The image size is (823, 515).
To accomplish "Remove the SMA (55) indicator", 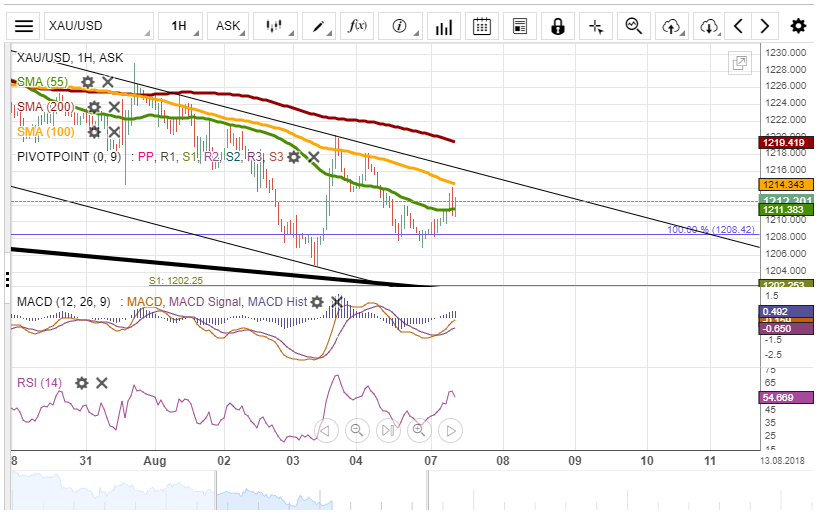I will point(108,82).
